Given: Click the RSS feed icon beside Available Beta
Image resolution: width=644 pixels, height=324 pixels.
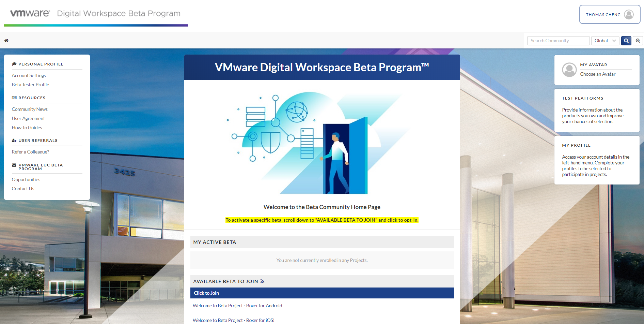Looking at the screenshot, I should tap(262, 281).
